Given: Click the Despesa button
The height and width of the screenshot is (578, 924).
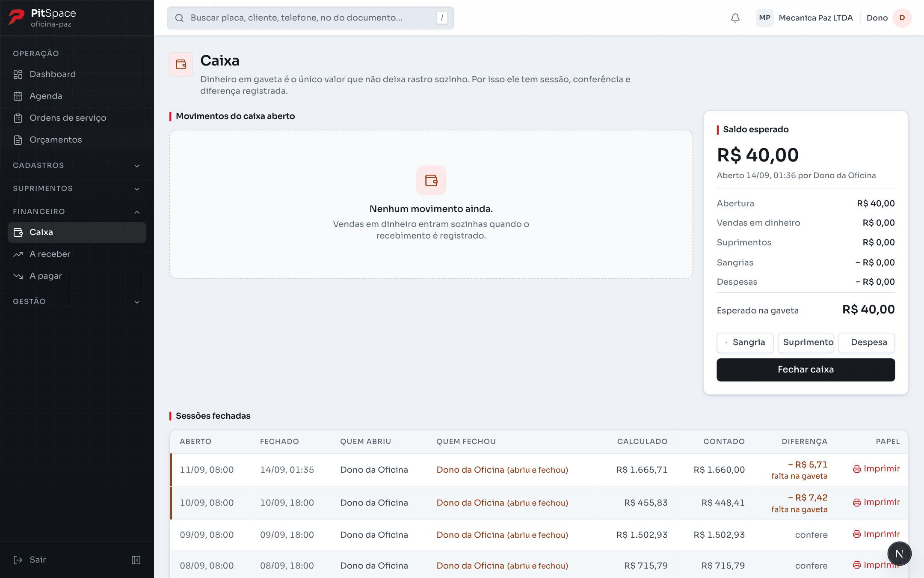Looking at the screenshot, I should click(867, 343).
